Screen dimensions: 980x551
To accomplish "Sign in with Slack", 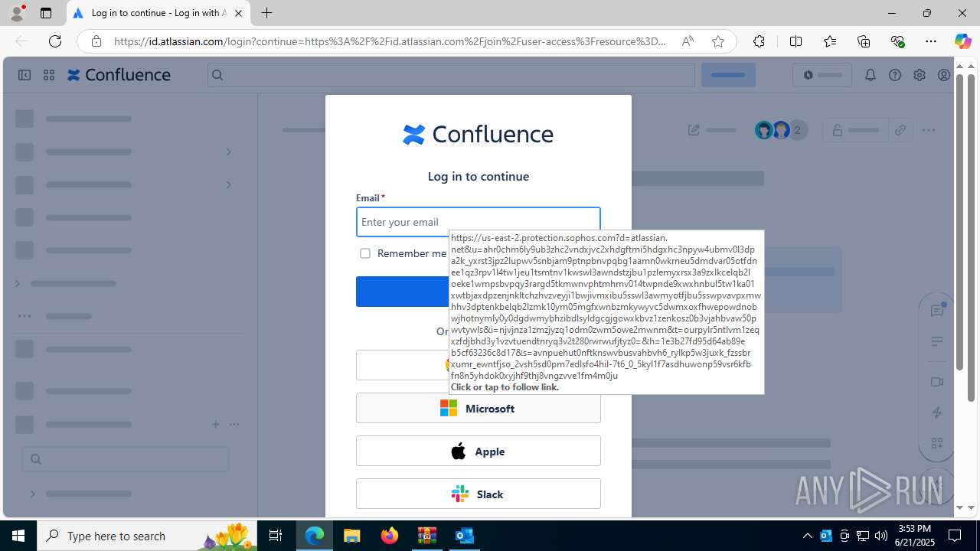I will tap(479, 494).
